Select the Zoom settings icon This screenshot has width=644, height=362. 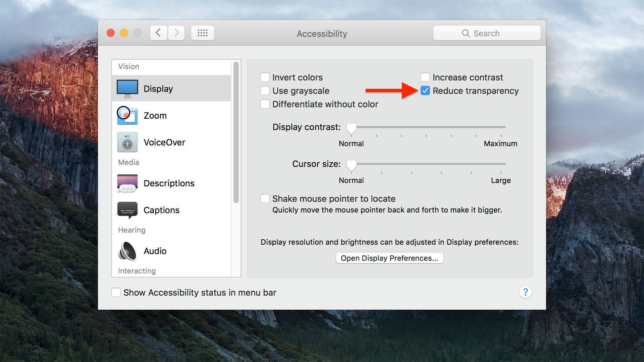pyautogui.click(x=128, y=115)
